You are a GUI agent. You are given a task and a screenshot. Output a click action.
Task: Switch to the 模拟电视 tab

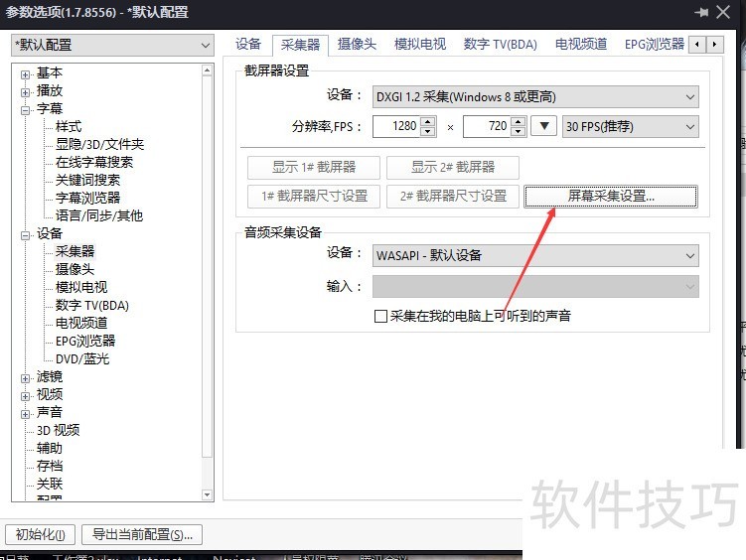419,45
